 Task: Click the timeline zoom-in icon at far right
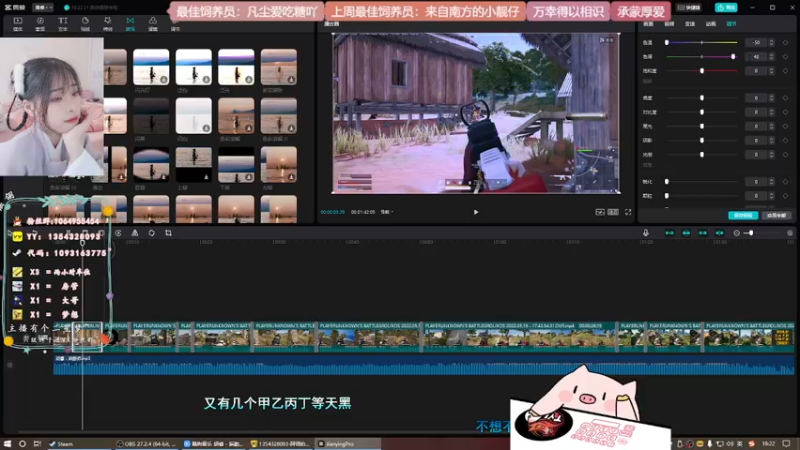tap(790, 233)
